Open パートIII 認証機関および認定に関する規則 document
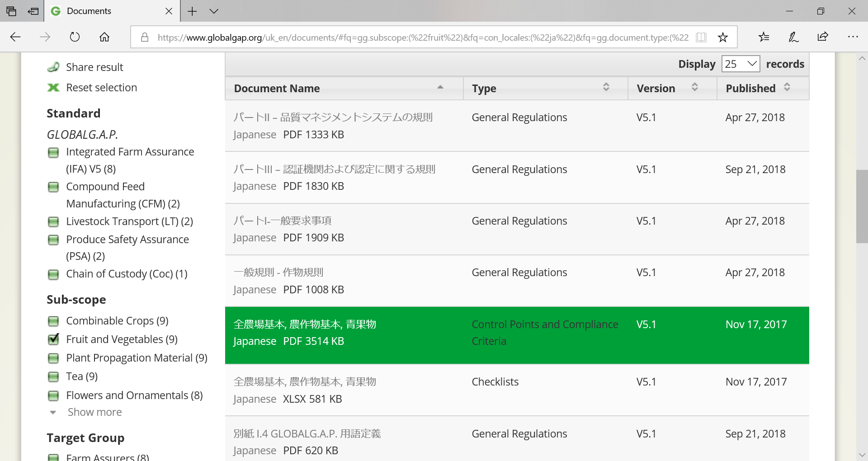Image resolution: width=868 pixels, height=461 pixels. pyautogui.click(x=334, y=169)
